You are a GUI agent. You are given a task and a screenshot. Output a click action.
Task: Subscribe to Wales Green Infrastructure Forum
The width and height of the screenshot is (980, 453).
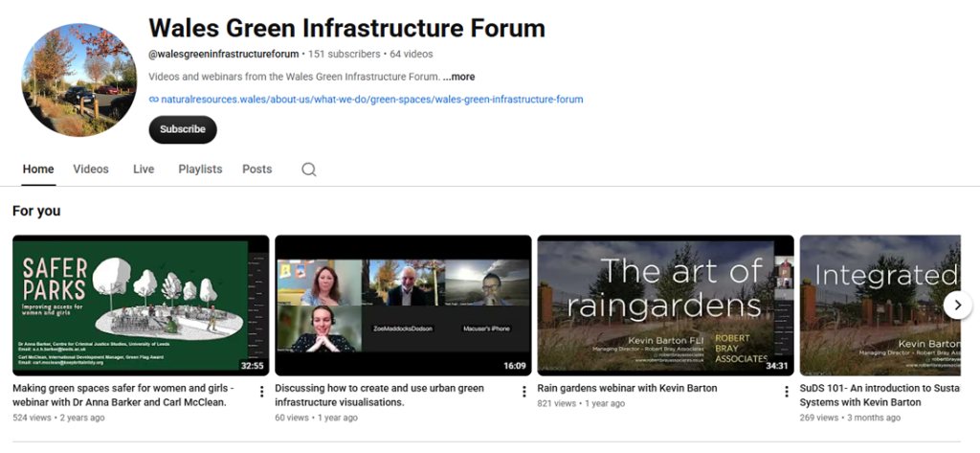pyautogui.click(x=183, y=129)
